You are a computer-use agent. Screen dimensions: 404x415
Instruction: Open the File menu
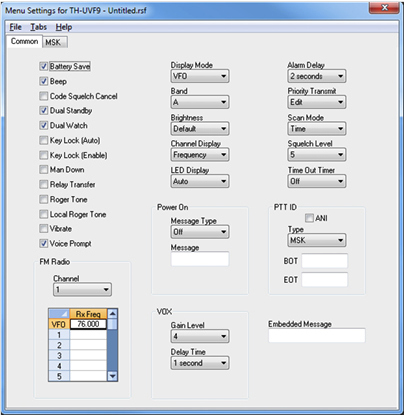[15, 27]
